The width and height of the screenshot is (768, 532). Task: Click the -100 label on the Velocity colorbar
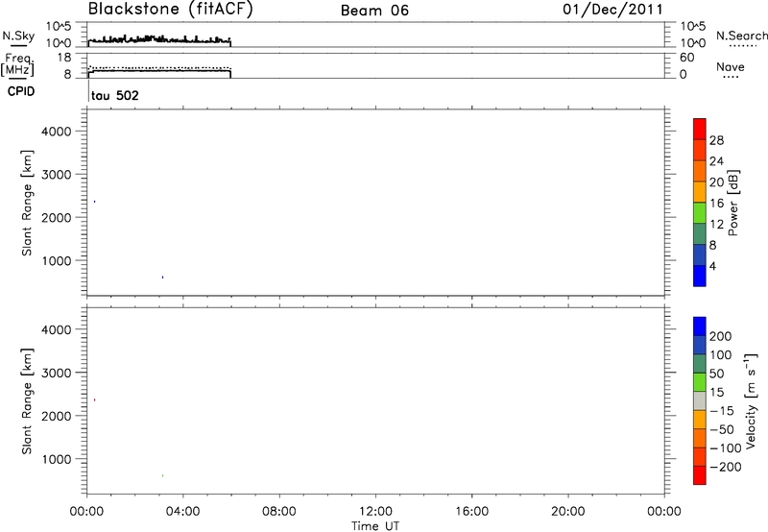coord(726,448)
